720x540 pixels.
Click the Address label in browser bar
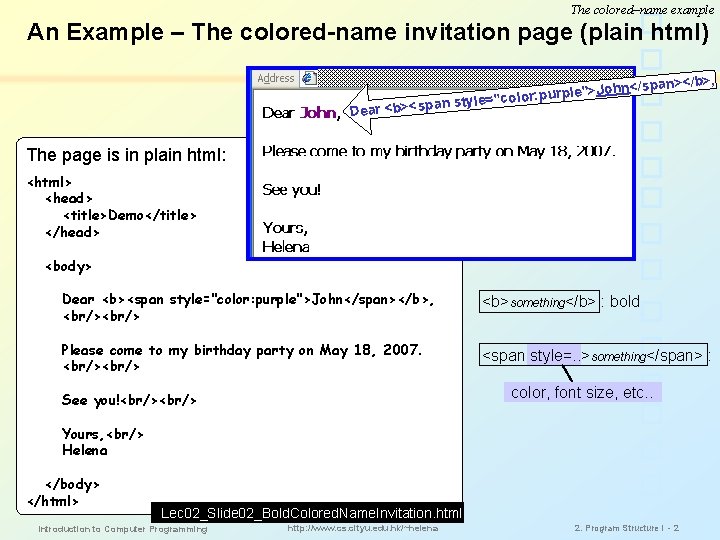pos(276,78)
